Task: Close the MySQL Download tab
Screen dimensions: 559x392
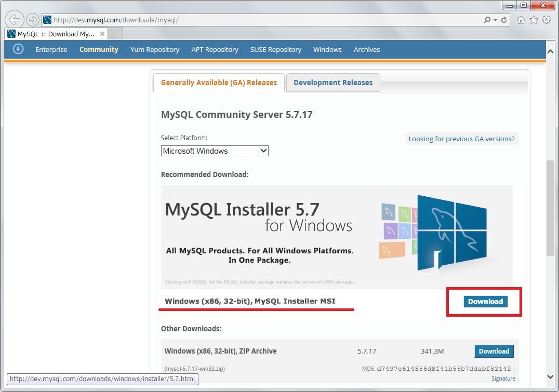Action: click(x=102, y=34)
